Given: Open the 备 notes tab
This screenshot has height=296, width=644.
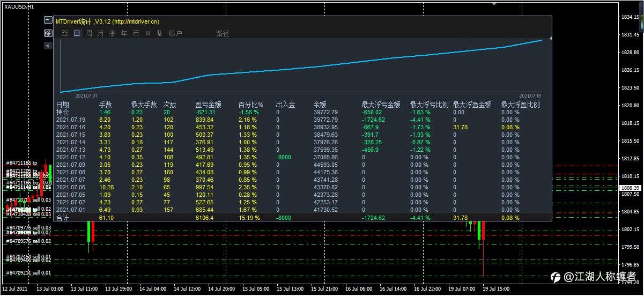Looking at the screenshot, I should [159, 33].
